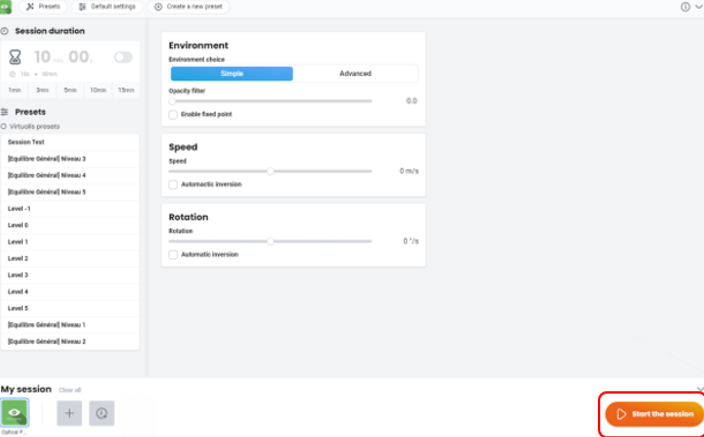Open the Presets toolbar menu

click(x=43, y=7)
